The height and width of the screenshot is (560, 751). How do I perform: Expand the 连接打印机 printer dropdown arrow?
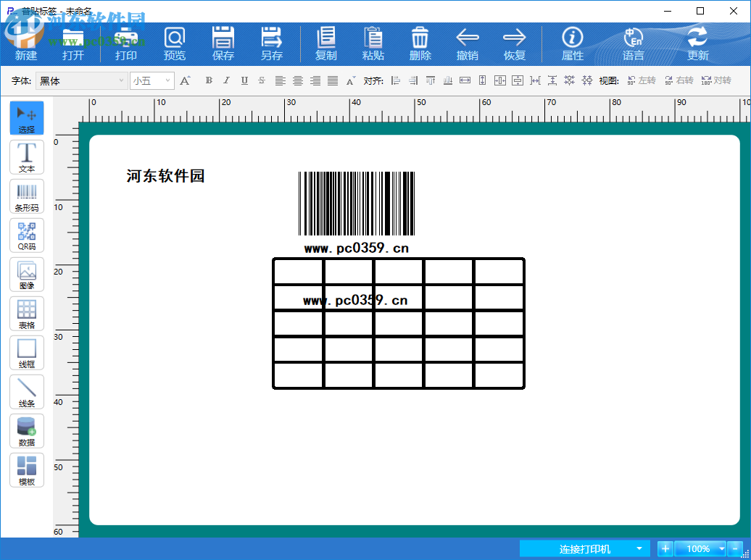coord(639,548)
